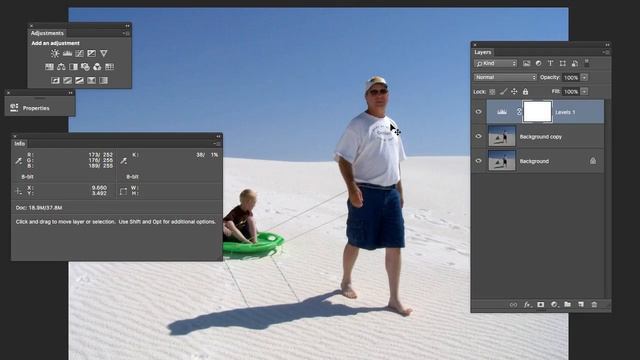The width and height of the screenshot is (640, 360).
Task: Add a Photo Filter adjustment
Action: (85, 67)
